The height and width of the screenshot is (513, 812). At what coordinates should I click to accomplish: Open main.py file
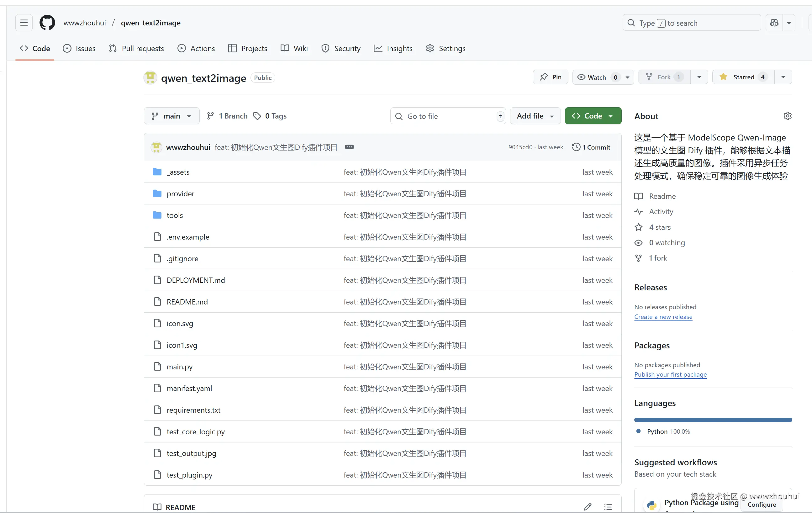pos(179,367)
